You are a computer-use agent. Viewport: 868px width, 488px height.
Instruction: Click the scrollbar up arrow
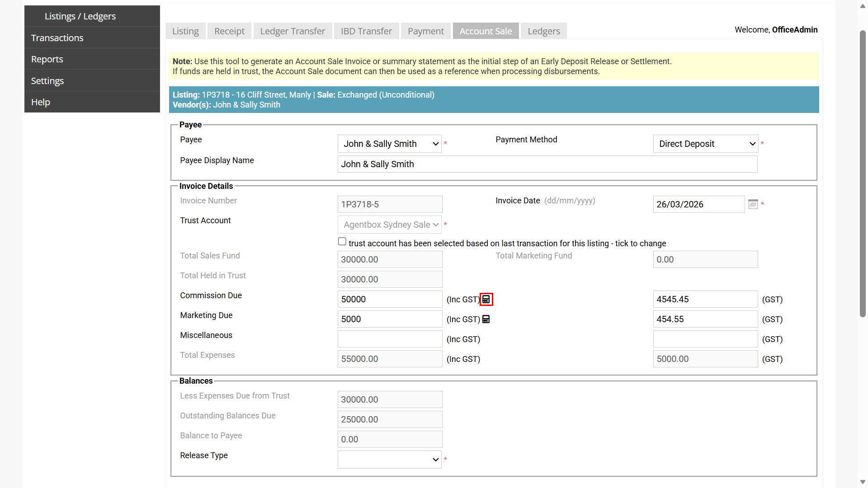click(863, 6)
